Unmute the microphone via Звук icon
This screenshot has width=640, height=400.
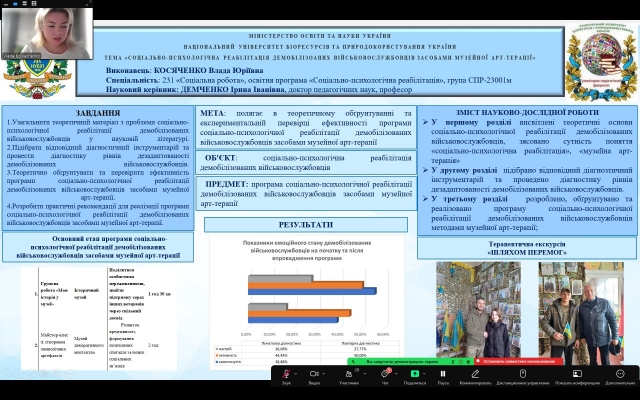(x=286, y=374)
